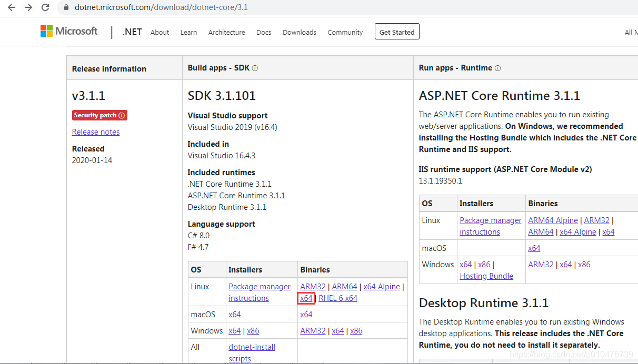Screen dimensions: 638x364
Task: Click the browser back arrow
Action: (x=12, y=8)
